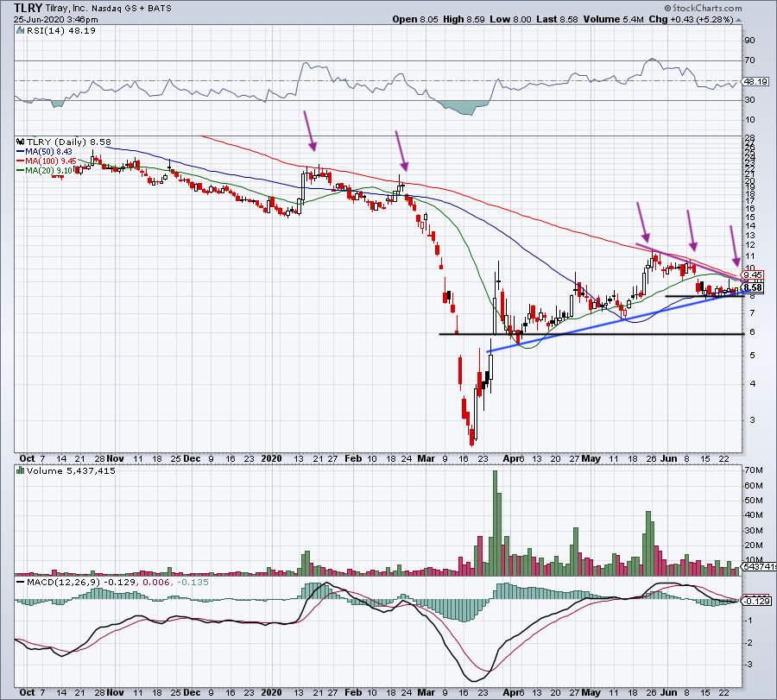Click the Volume 5.4M header value
777x700 pixels.
[614, 19]
